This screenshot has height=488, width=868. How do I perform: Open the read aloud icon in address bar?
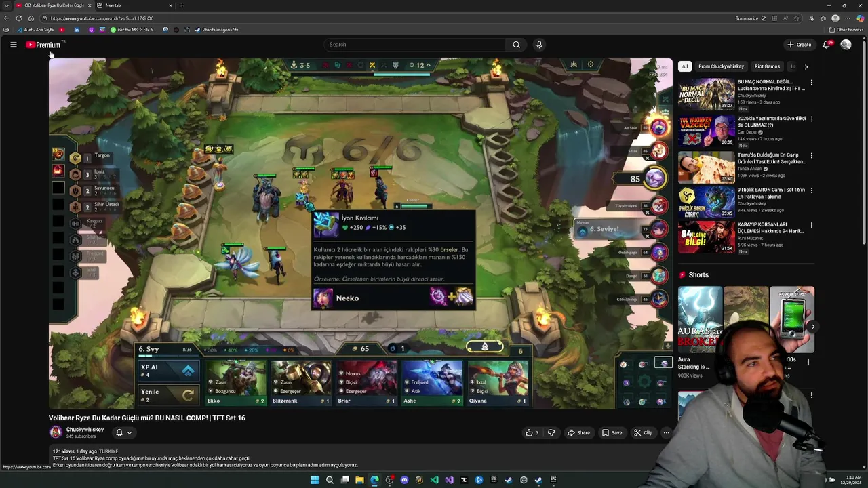785,18
